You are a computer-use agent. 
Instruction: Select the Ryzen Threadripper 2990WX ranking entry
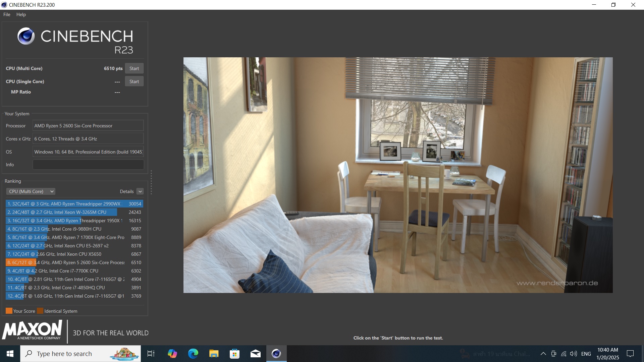point(74,204)
